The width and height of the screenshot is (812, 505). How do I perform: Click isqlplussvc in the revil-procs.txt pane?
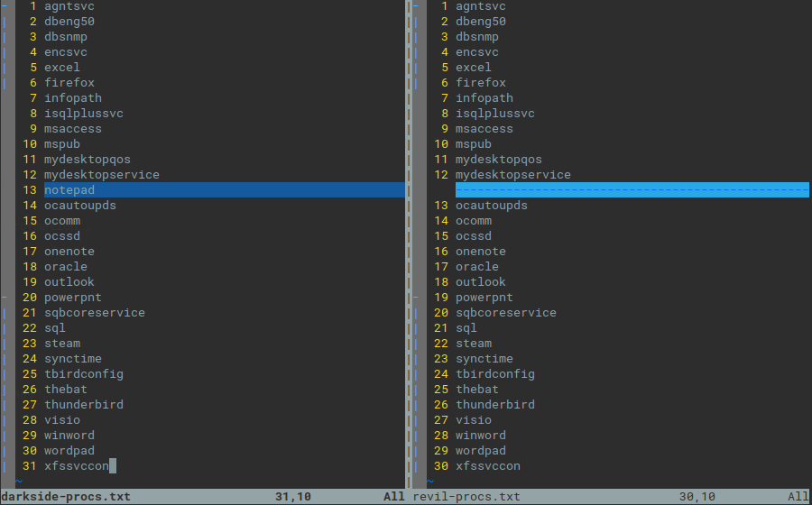[495, 114]
